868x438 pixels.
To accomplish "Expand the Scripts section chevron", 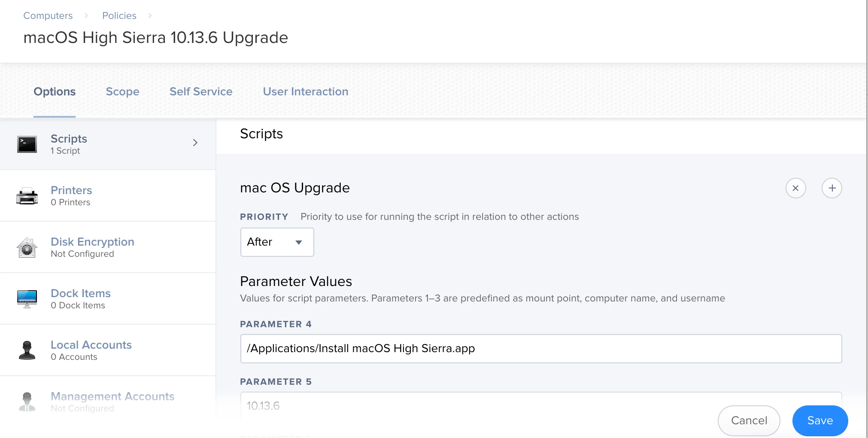I will 195,143.
